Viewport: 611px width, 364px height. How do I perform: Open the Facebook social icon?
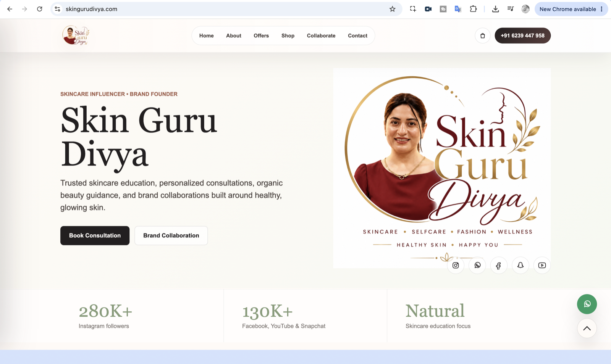[499, 265]
